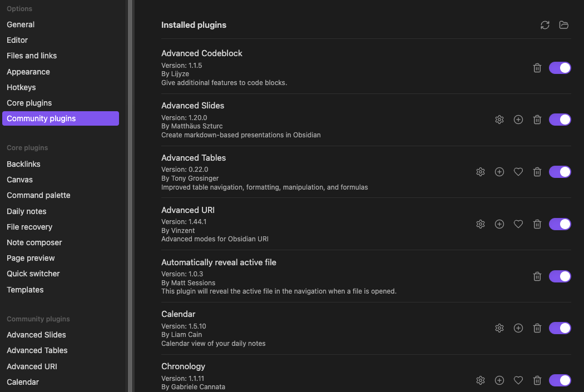Screen dimensions: 584x392
Task: Remove Advanced URI with trash icon
Action: [x=537, y=224]
